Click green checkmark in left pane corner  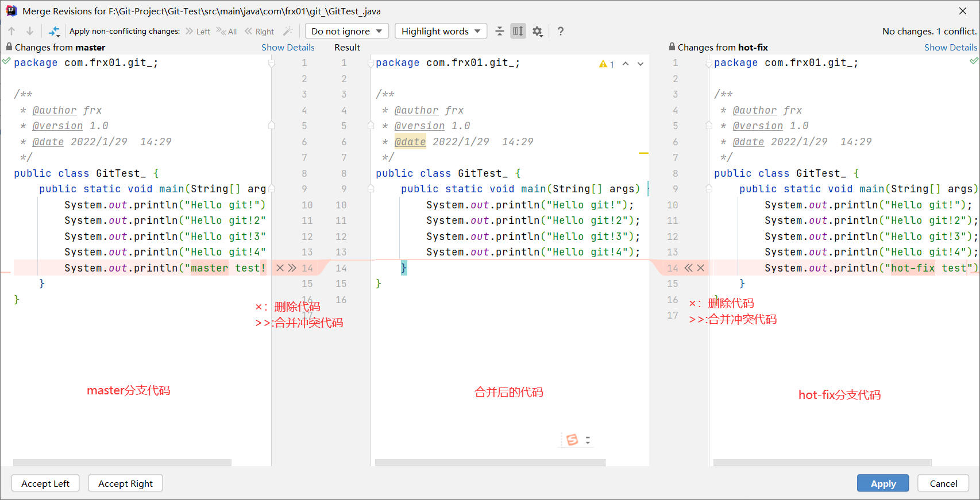pyautogui.click(x=6, y=61)
